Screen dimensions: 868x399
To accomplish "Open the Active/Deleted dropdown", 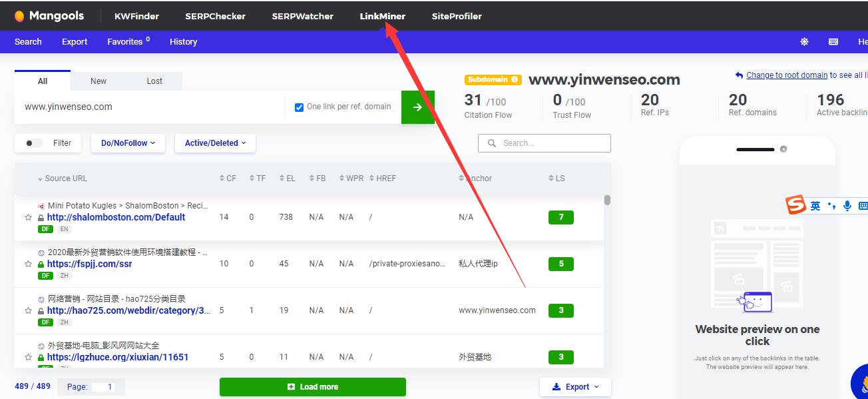I will tap(214, 143).
